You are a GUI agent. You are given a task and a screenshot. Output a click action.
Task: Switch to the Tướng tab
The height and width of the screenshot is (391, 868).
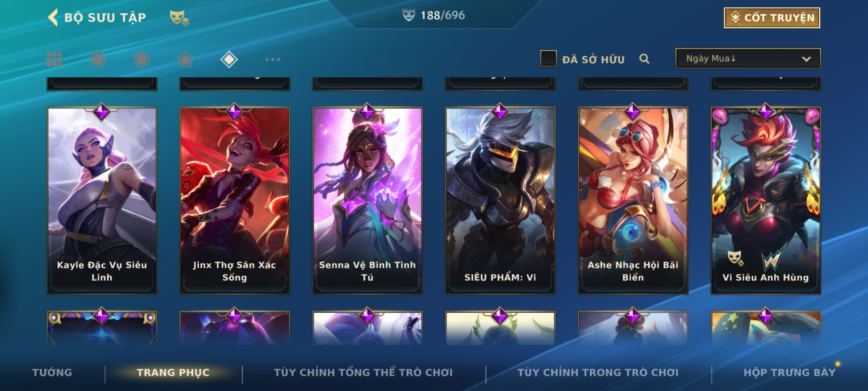pyautogui.click(x=52, y=373)
